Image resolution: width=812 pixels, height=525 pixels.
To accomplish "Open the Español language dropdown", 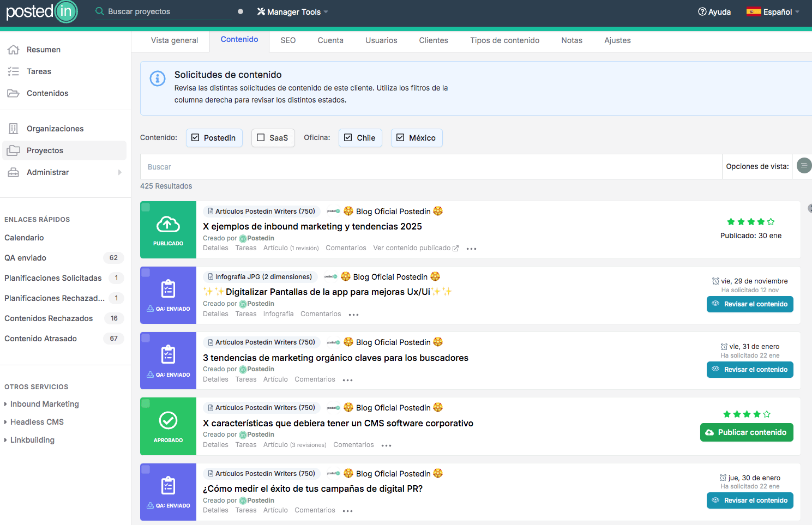I will point(773,11).
